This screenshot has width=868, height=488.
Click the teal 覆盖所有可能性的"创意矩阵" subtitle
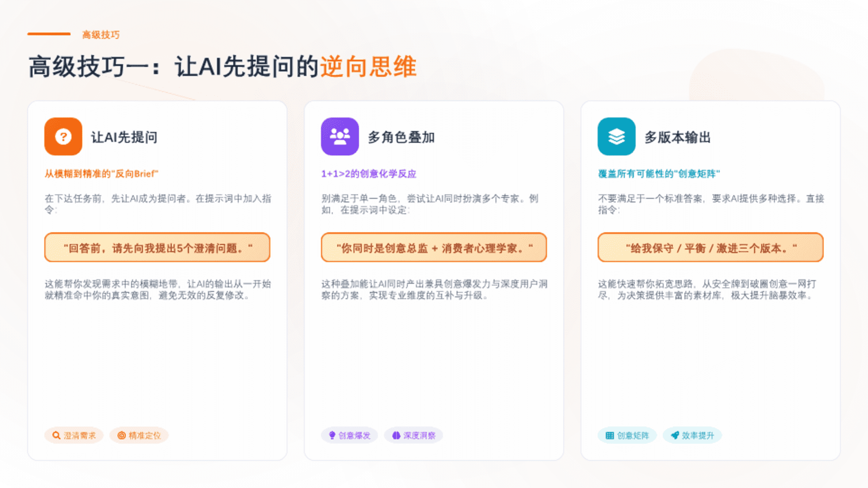[x=659, y=174]
